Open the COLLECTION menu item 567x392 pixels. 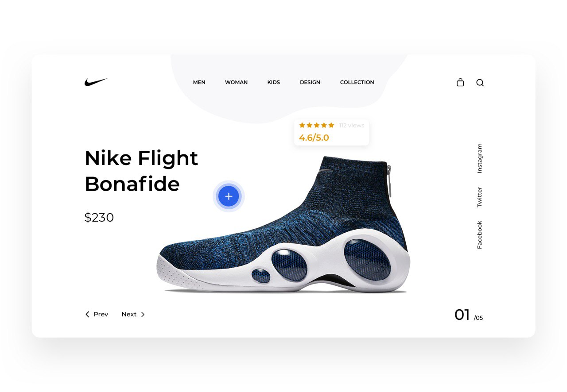click(x=357, y=82)
